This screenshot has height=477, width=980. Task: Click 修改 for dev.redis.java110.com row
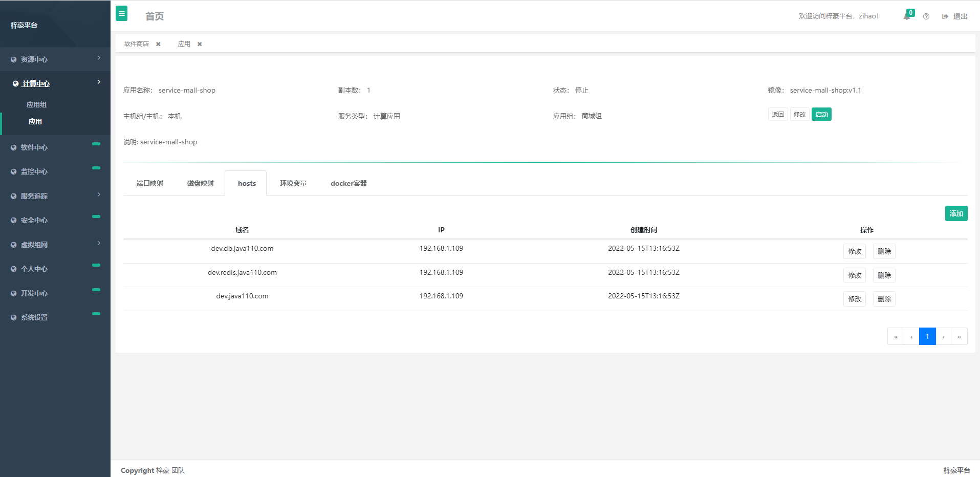point(855,275)
